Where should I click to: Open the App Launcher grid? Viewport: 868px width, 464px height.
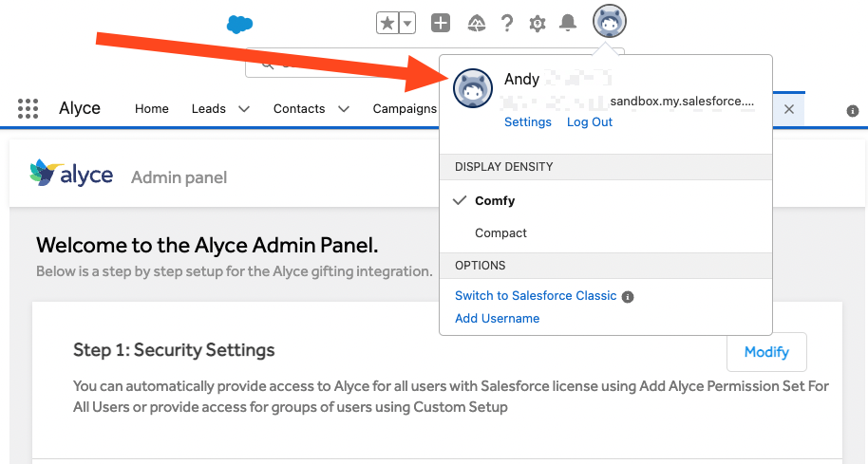pos(28,108)
